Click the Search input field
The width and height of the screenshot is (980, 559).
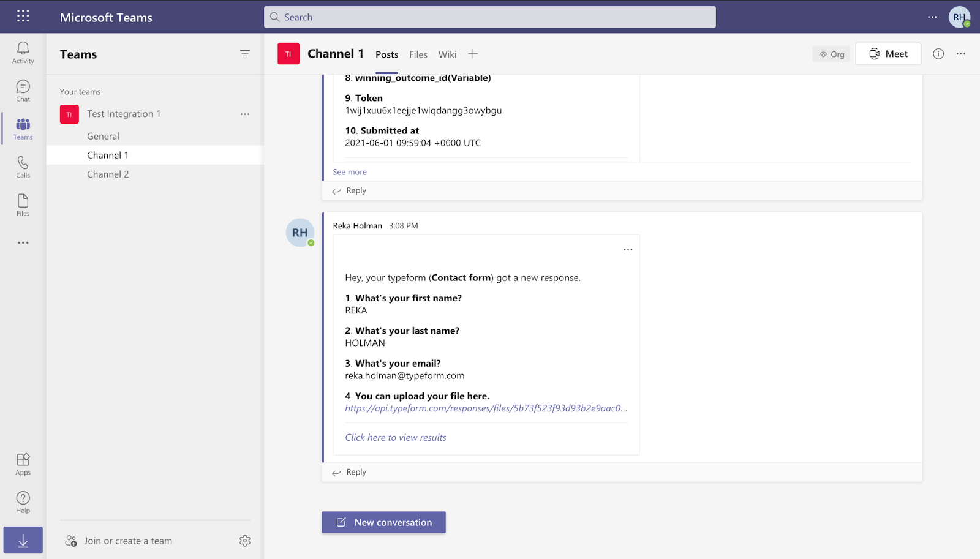[x=490, y=17]
